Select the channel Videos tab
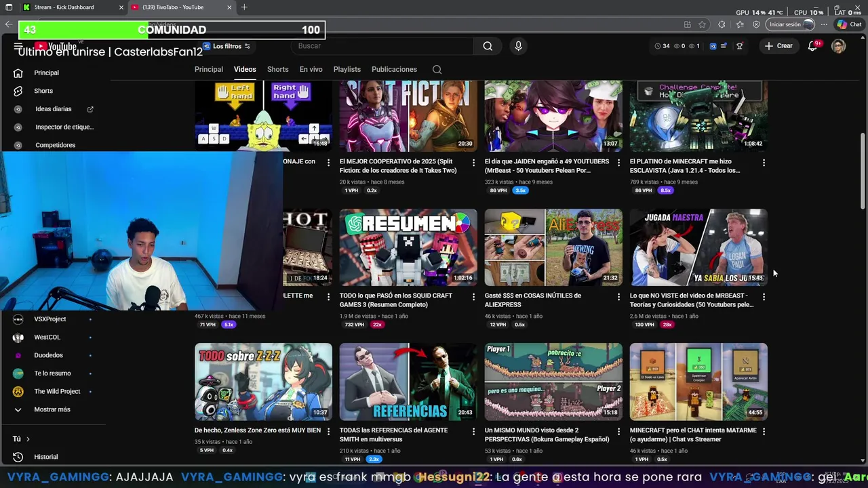This screenshot has width=868, height=488. 245,69
